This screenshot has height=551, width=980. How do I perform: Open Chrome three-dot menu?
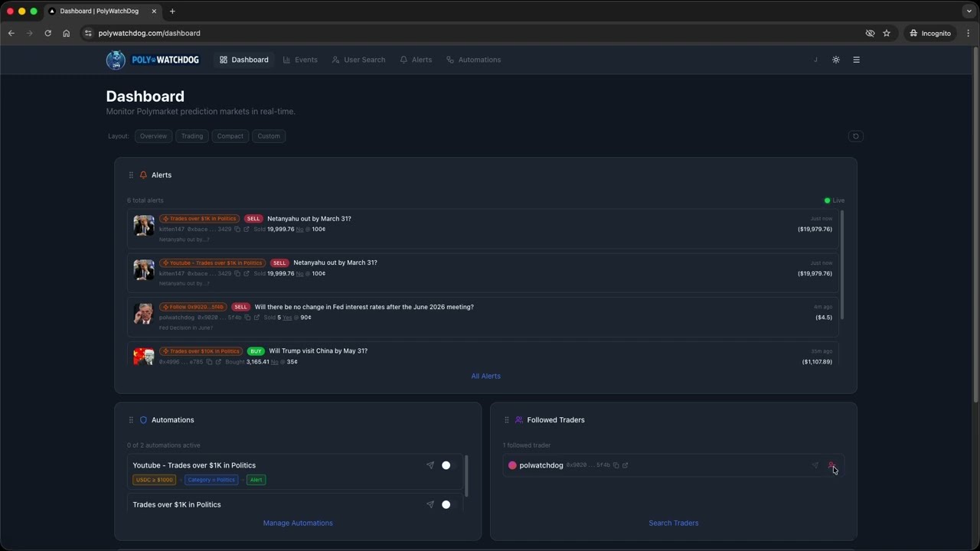969,33
